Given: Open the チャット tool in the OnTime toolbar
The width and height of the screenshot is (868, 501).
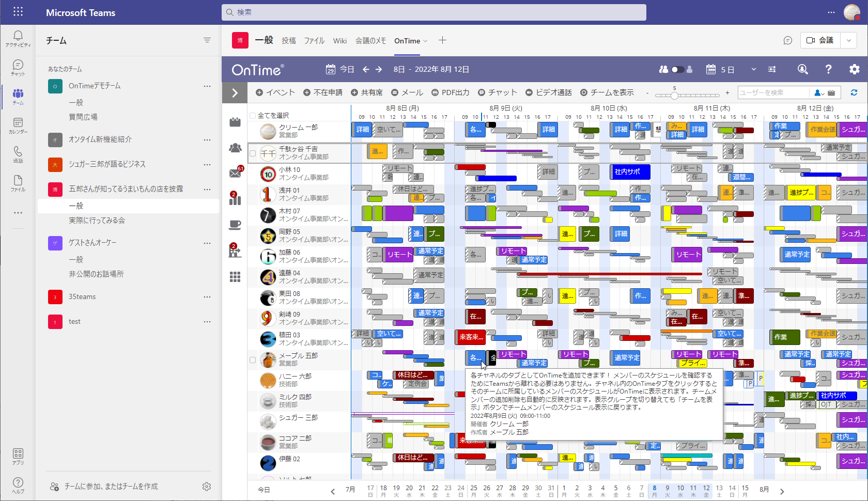Looking at the screenshot, I should [498, 92].
